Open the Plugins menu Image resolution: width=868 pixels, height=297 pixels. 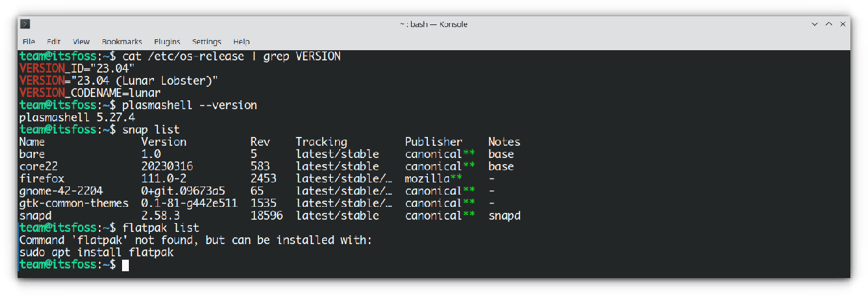(x=167, y=42)
